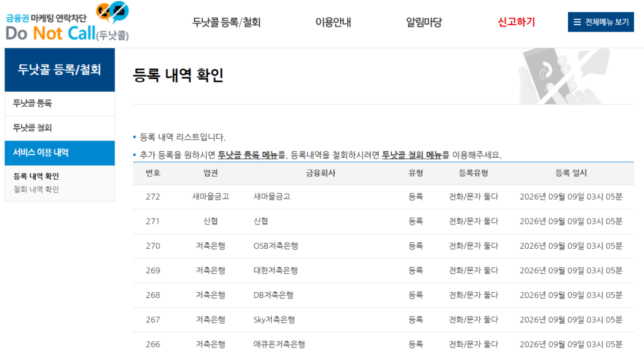Click the Sky저축은행 company cell
The width and height of the screenshot is (644, 355).
pos(274,320)
